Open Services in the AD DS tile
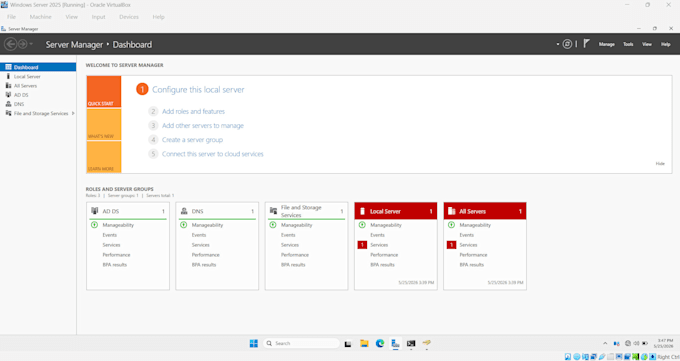This screenshot has height=361, width=680. [111, 245]
